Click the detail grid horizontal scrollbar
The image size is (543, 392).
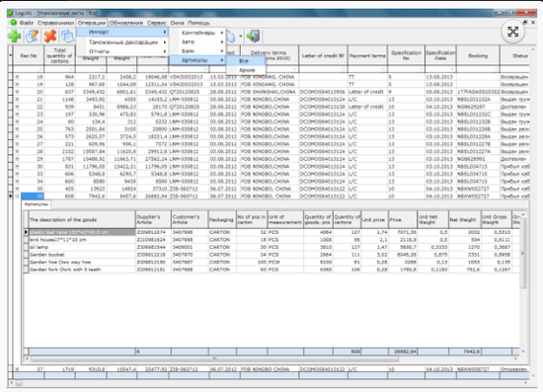tap(214, 359)
